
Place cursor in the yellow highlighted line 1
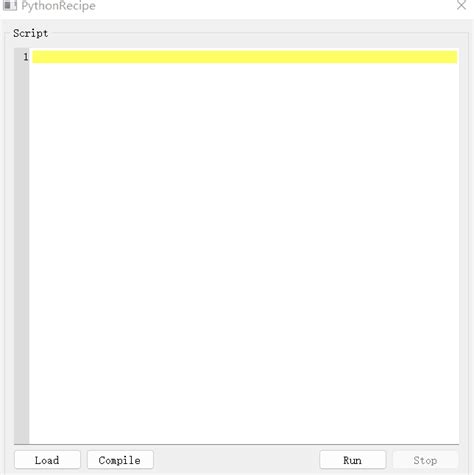coord(245,57)
